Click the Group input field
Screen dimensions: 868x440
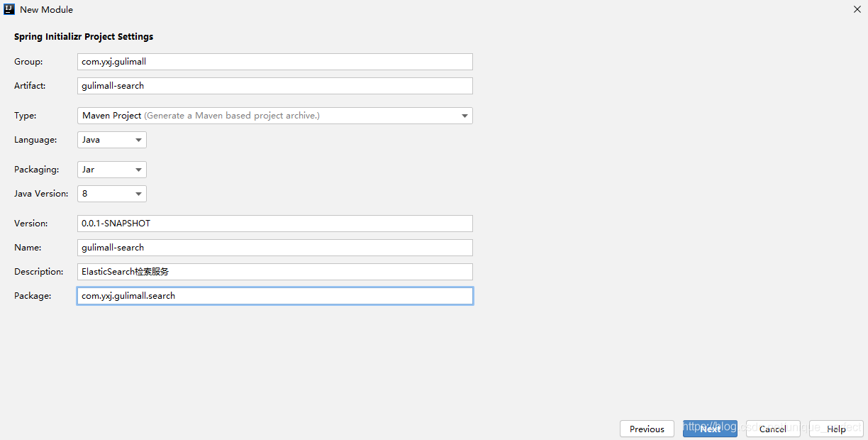coord(274,62)
